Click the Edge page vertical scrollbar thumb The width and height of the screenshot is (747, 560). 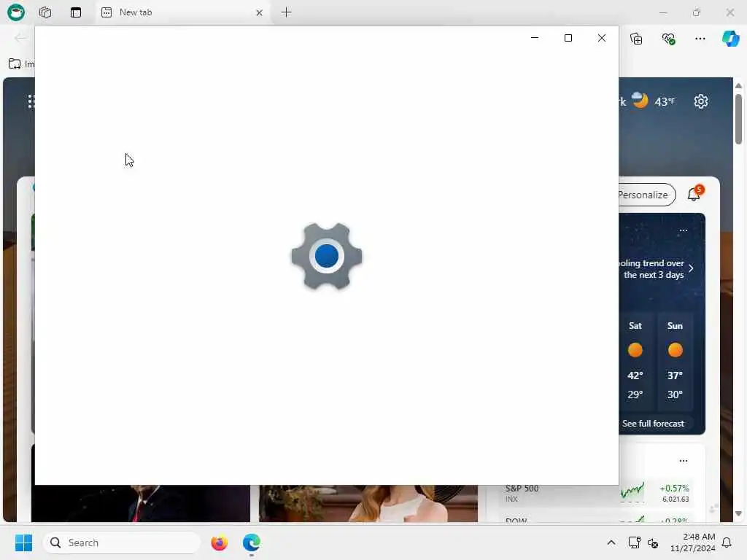pos(738,119)
